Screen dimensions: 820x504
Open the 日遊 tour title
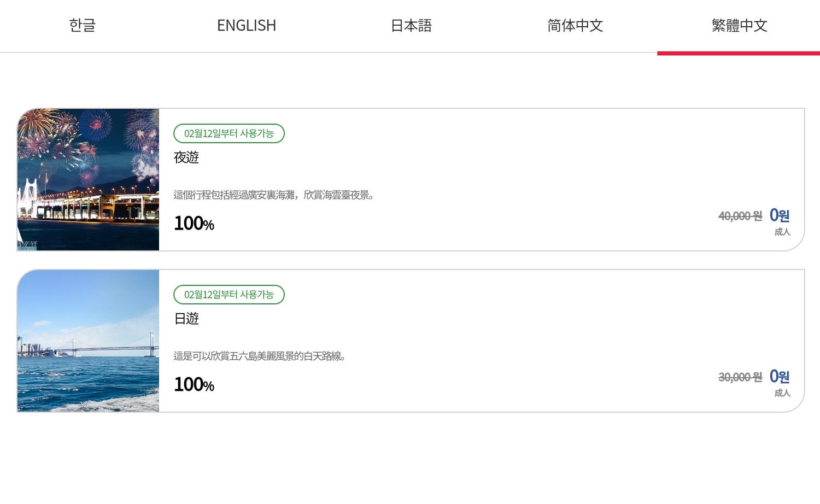click(186, 319)
